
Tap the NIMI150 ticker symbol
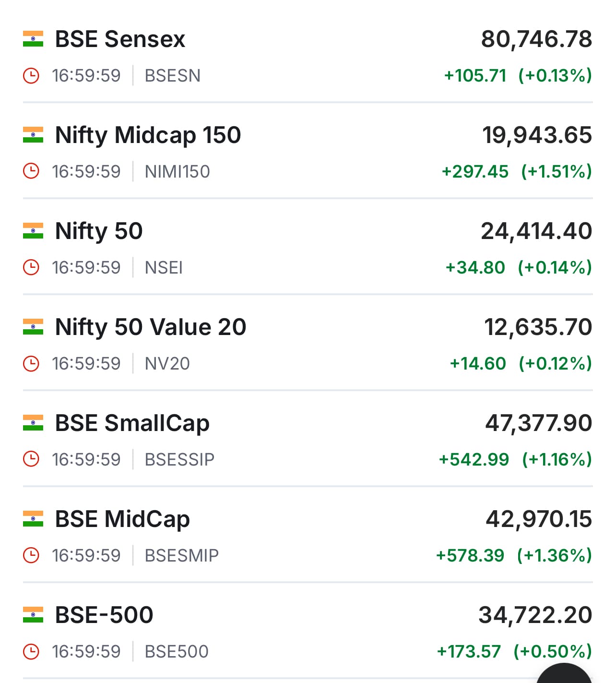[x=178, y=172]
